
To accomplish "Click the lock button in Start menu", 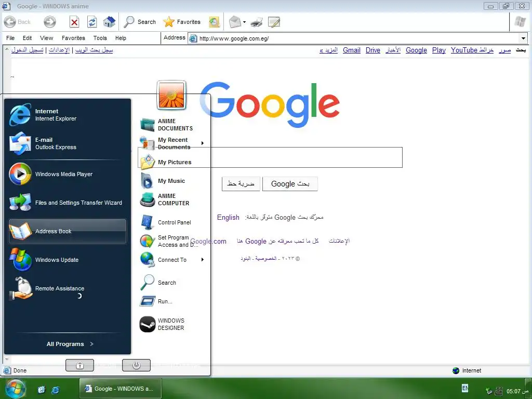I will pos(79,365).
